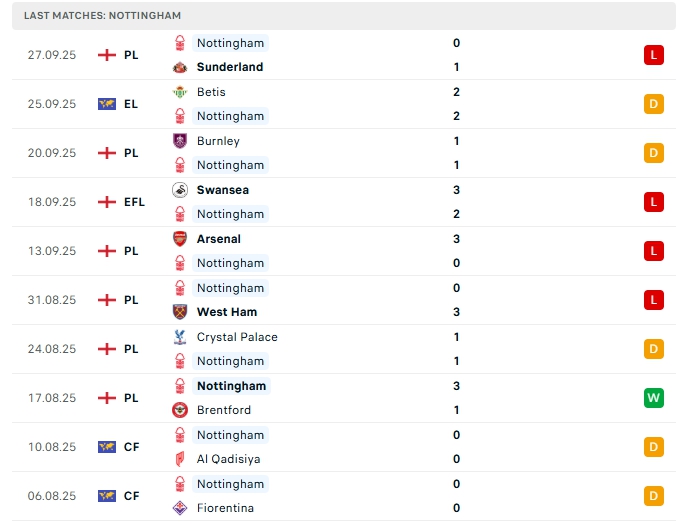Click the Crystal Palace crest icon
This screenshot has height=525, width=685.
coord(180,337)
